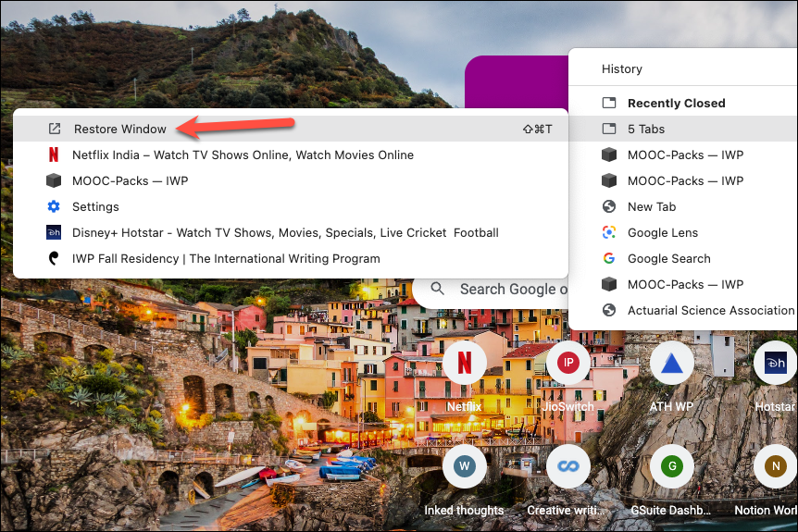Click the blue Settings gear icon
The height and width of the screenshot is (532, 798).
[54, 206]
